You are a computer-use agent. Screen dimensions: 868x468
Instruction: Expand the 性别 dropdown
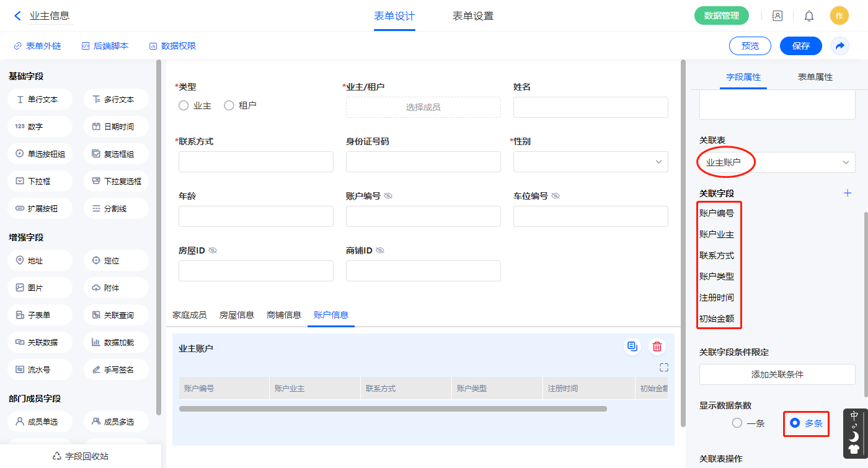[x=590, y=162]
